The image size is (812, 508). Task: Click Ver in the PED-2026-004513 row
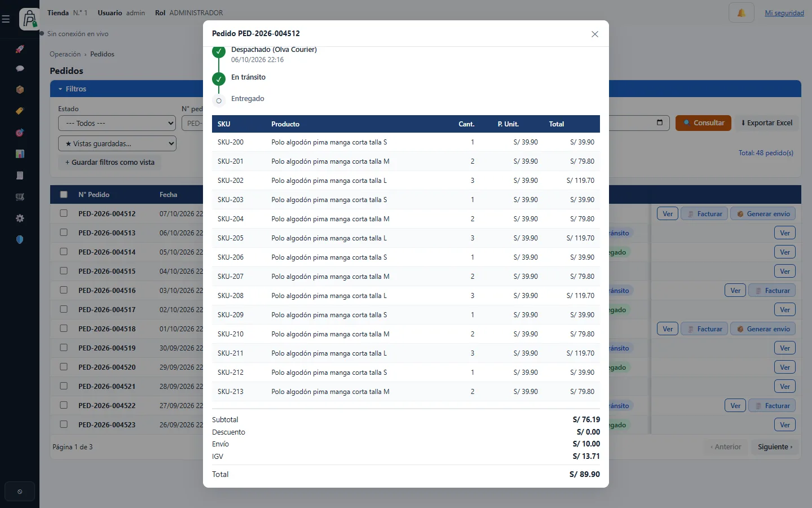[785, 233]
